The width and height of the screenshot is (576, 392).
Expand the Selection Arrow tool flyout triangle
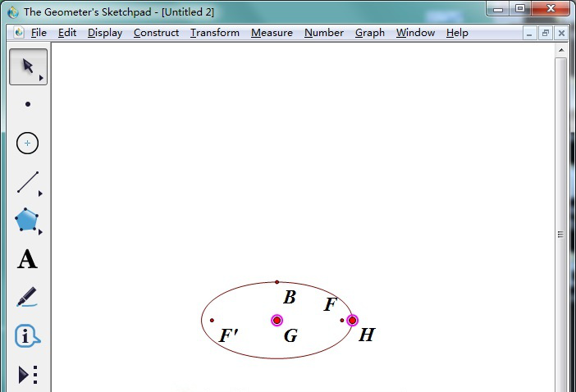[x=41, y=78]
